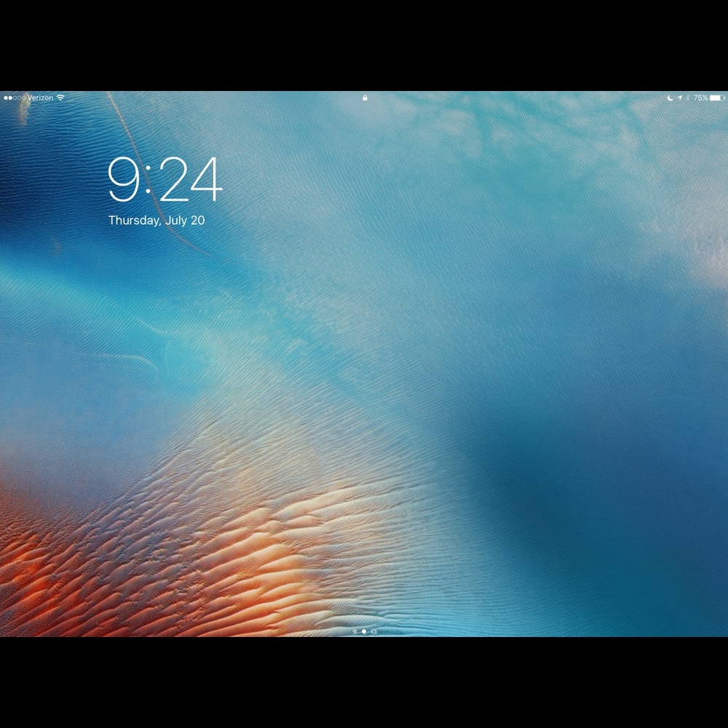Tap the word Thursday in date
728x728 pixels.
[x=134, y=221]
